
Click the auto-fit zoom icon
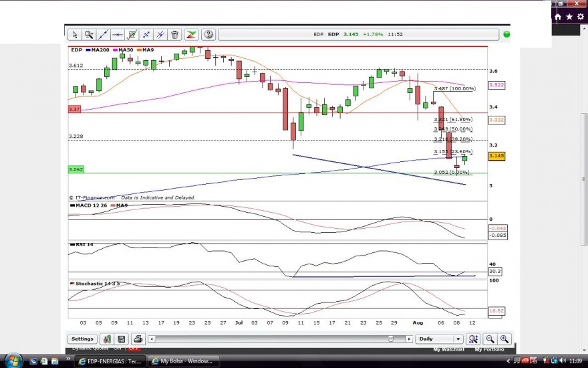[473, 339]
